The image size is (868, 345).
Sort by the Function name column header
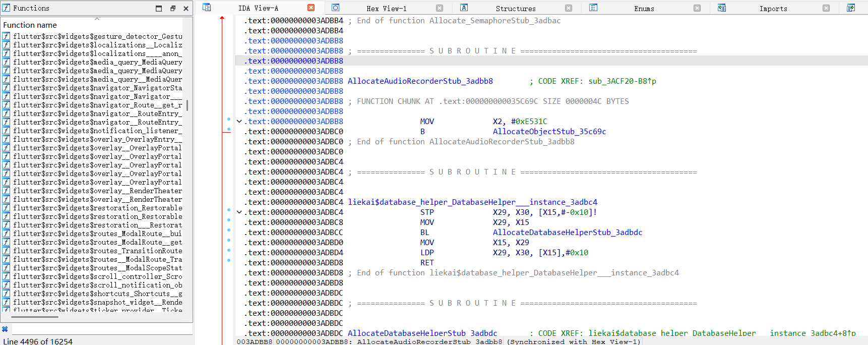pos(96,25)
